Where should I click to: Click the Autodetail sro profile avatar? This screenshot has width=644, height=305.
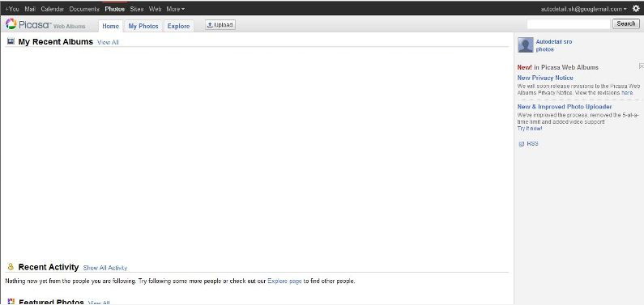[x=525, y=45]
